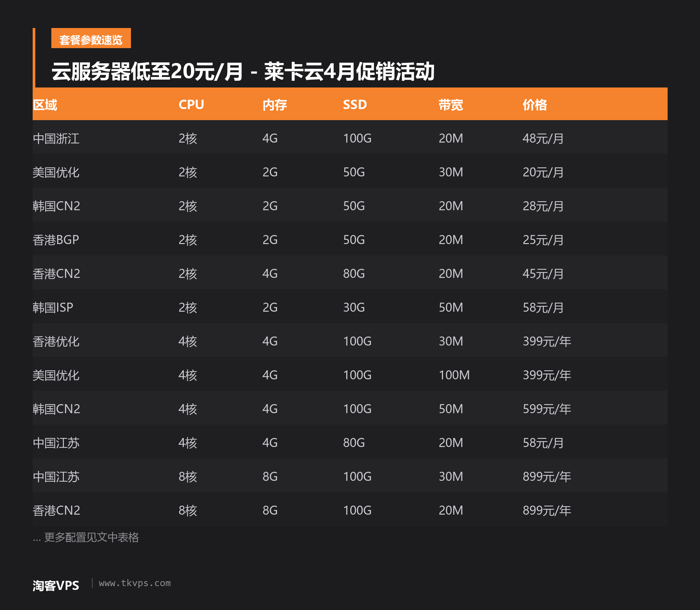Click the CPU column header
700x610 pixels.
pyautogui.click(x=191, y=104)
